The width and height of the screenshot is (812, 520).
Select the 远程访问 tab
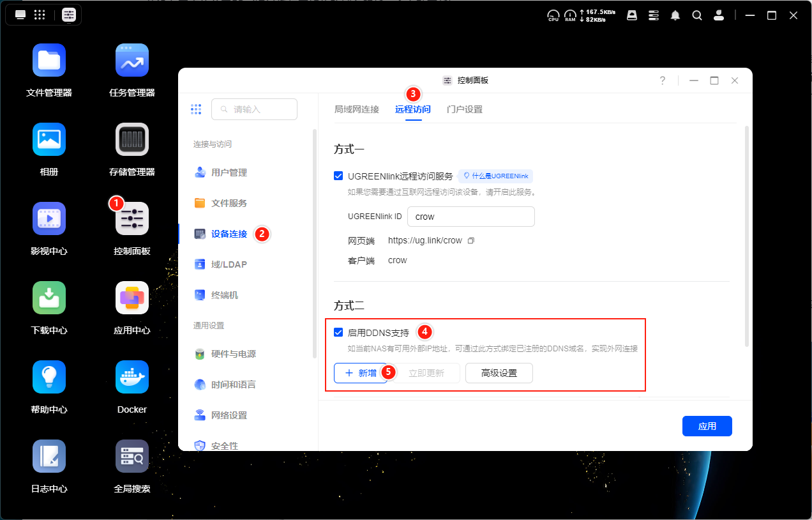click(413, 109)
